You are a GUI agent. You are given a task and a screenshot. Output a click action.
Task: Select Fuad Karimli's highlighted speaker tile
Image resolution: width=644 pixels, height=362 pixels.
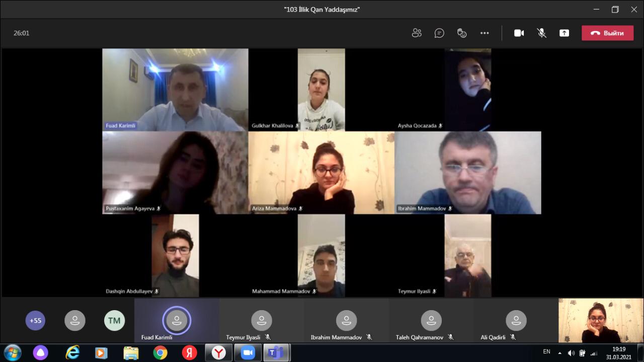click(177, 320)
